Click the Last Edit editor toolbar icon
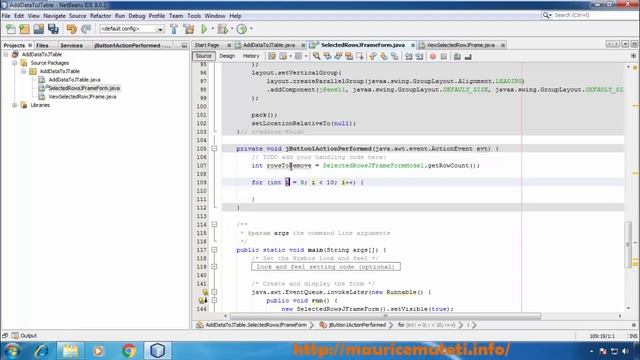This screenshot has height=360, width=640. point(272,56)
